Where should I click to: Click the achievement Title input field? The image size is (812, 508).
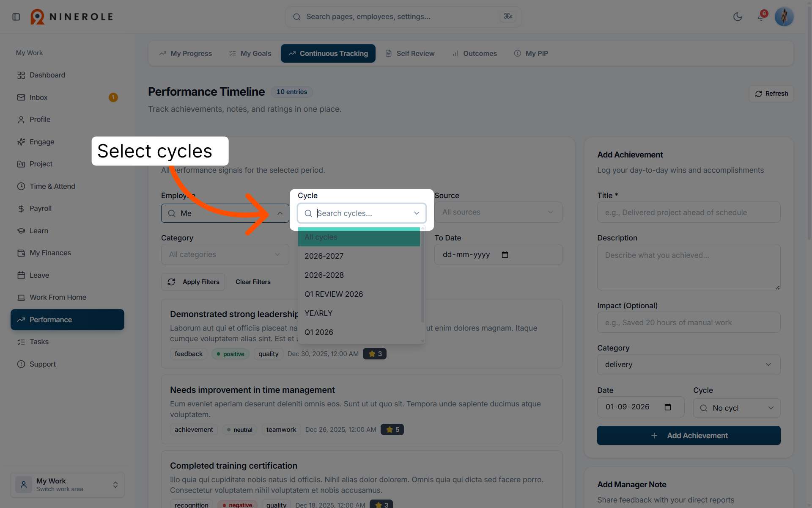(689, 212)
